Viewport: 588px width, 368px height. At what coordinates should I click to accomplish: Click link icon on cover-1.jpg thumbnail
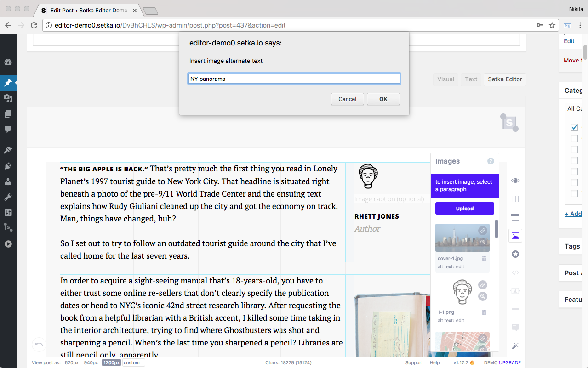coord(482,231)
